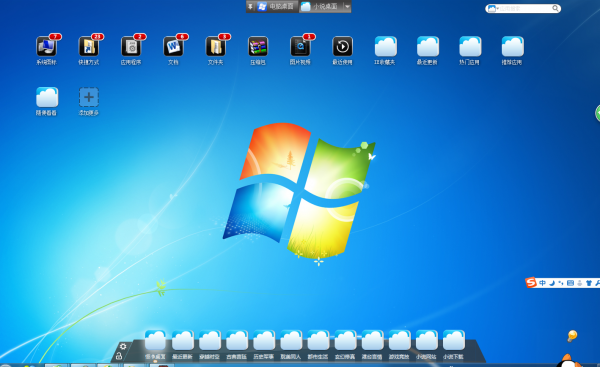600x367 pixels.
Task: Click the 添加更多 plus tile
Action: tap(89, 97)
